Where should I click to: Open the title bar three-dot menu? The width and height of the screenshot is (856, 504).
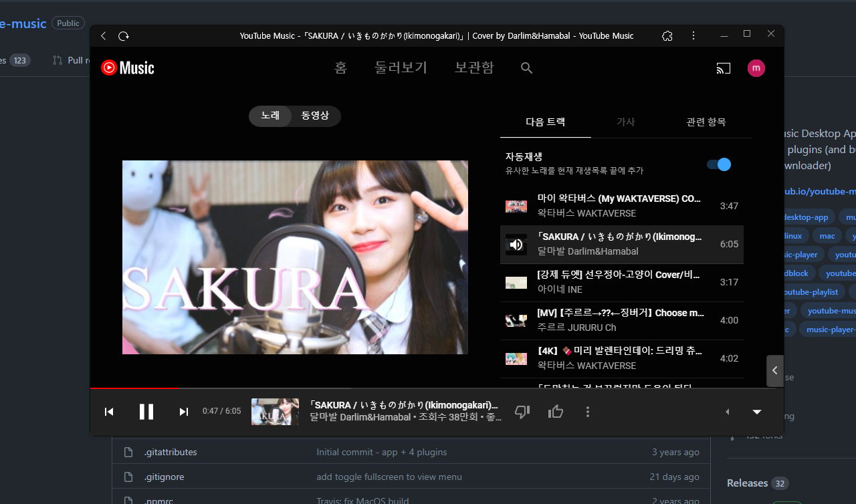693,35
